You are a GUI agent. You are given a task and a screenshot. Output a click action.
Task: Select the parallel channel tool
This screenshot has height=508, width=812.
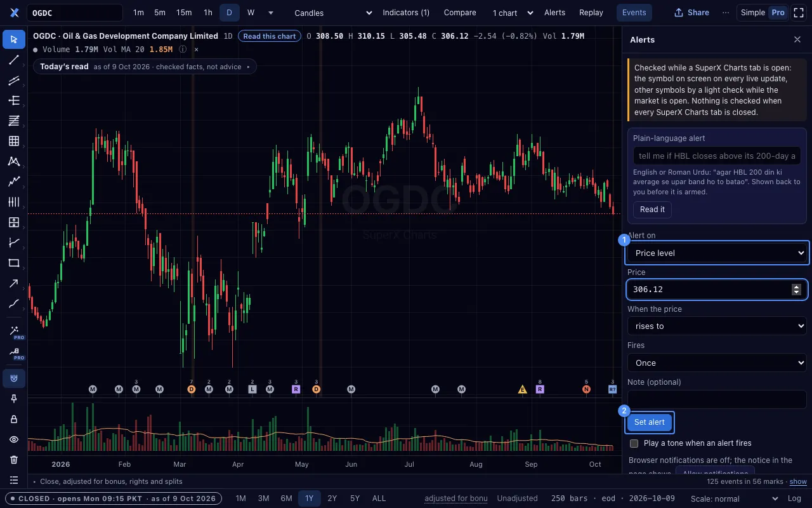coord(14,80)
